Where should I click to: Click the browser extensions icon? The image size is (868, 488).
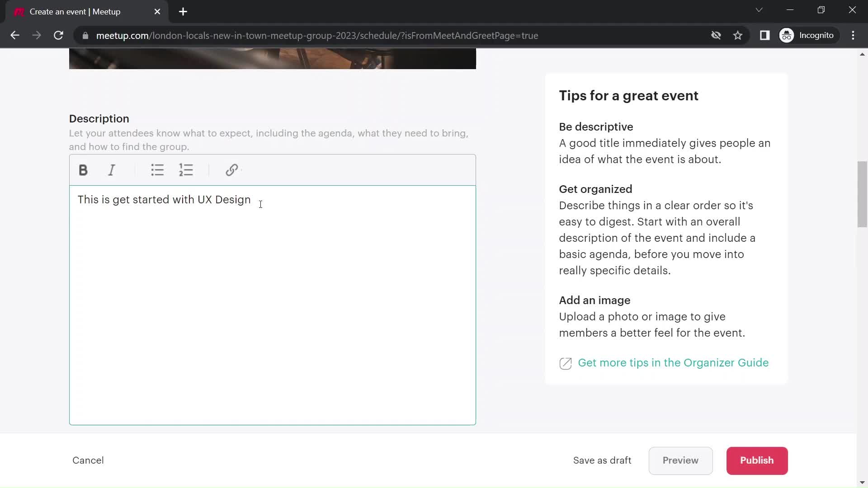pos(765,35)
